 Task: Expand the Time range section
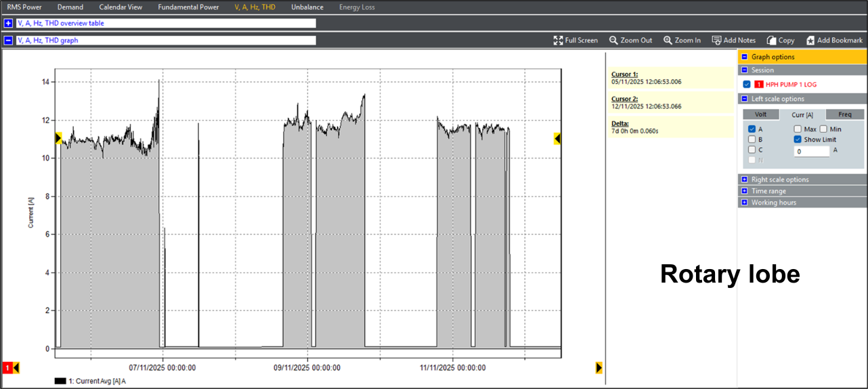click(744, 191)
